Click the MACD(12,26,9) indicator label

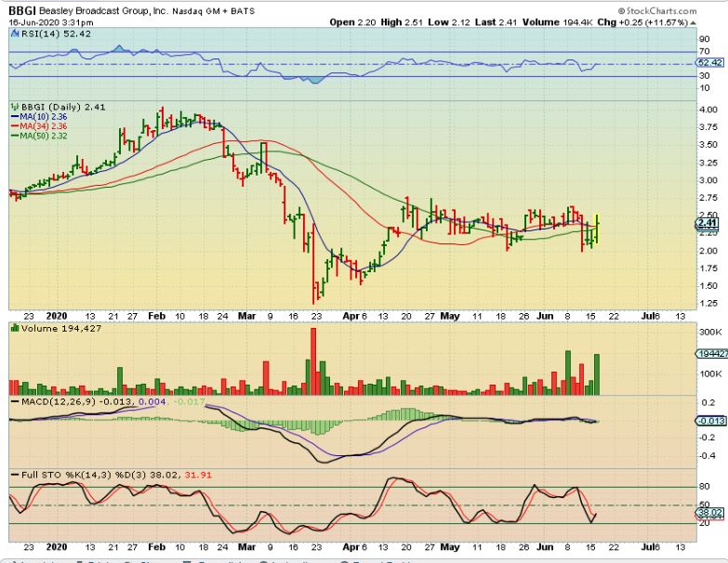58,401
